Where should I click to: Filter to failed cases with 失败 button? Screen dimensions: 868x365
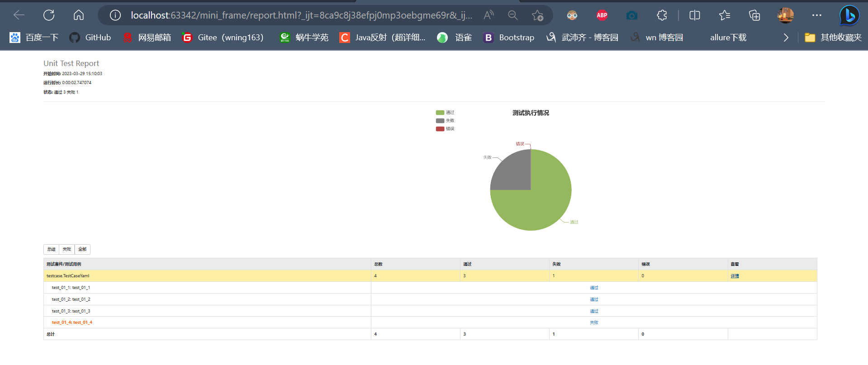coord(67,249)
